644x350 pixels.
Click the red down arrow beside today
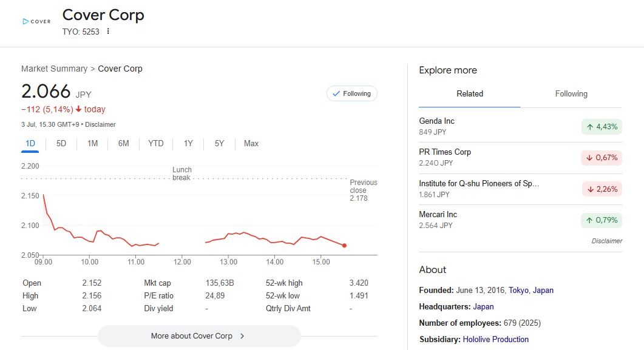click(78, 109)
